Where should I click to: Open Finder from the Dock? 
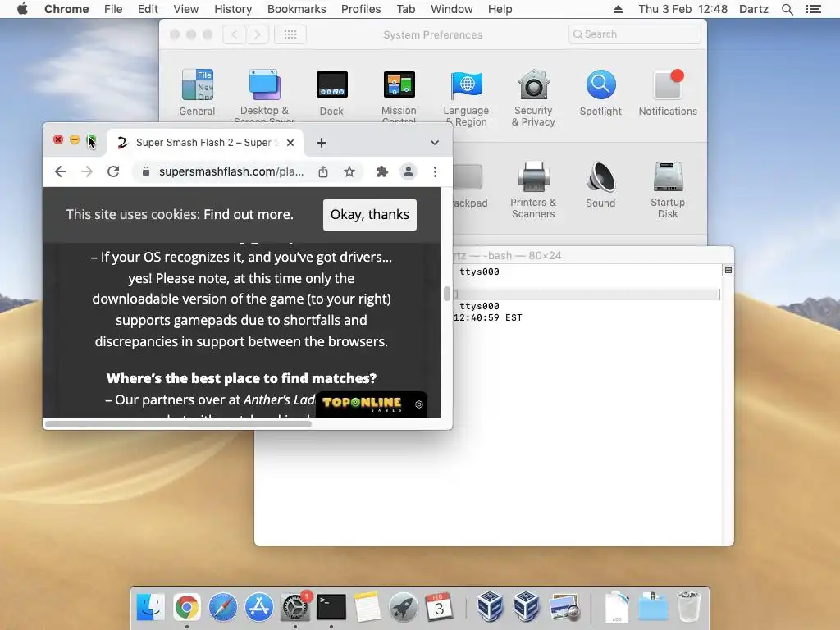pos(151,607)
